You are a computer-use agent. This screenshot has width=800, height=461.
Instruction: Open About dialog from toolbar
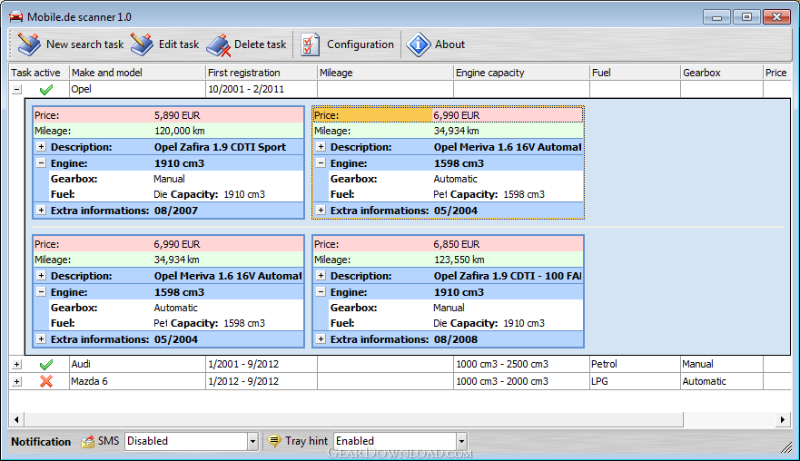point(436,44)
